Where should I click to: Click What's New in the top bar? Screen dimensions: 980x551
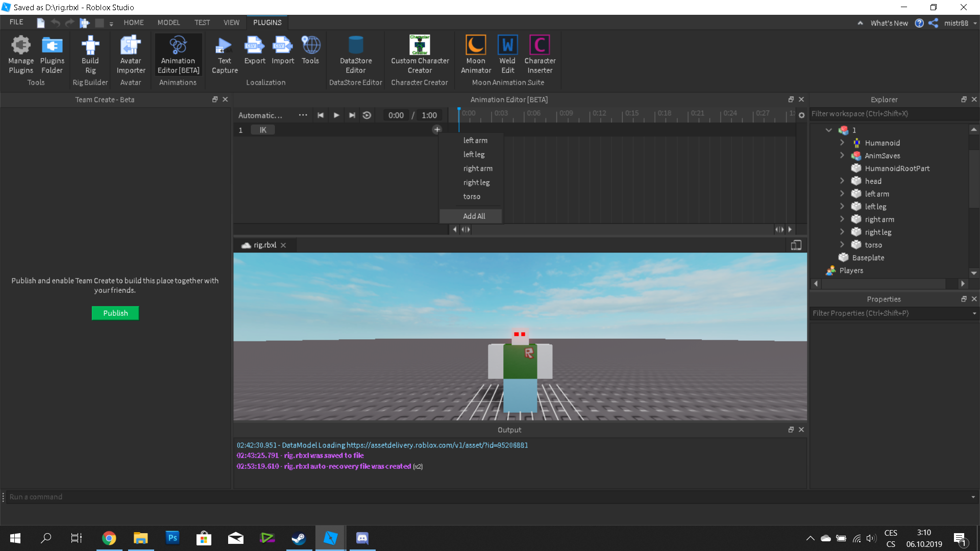[x=889, y=23]
